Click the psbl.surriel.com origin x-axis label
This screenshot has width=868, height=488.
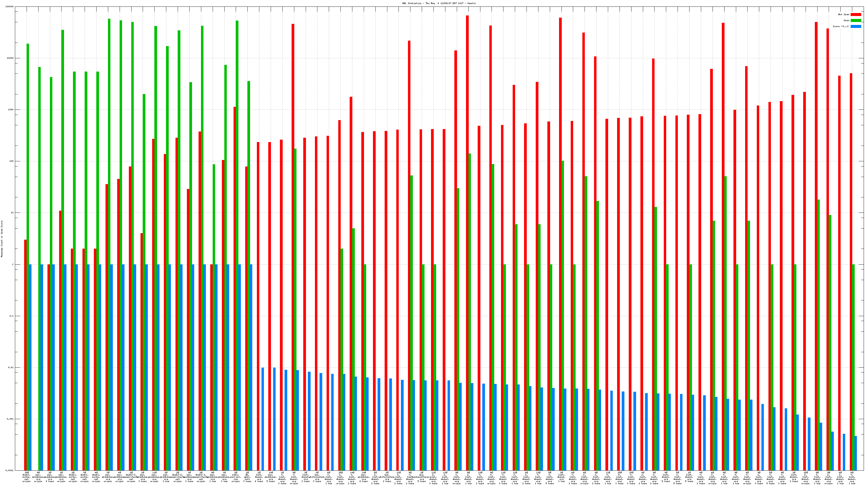point(235,477)
